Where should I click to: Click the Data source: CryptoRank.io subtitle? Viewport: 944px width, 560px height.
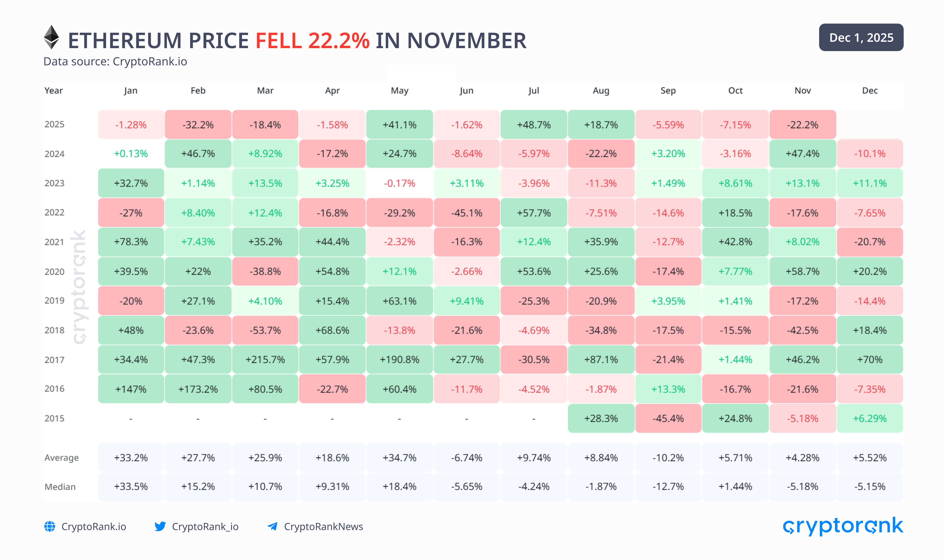tap(115, 62)
